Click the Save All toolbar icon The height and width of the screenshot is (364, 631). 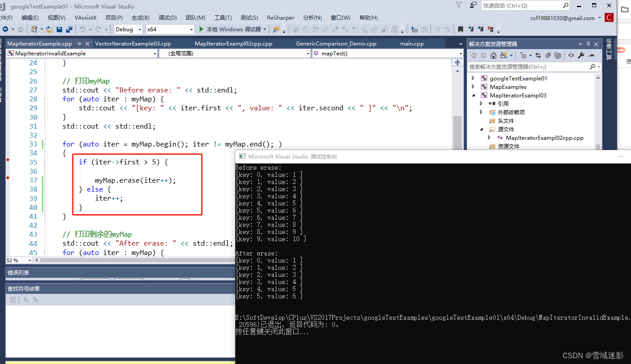coord(69,29)
